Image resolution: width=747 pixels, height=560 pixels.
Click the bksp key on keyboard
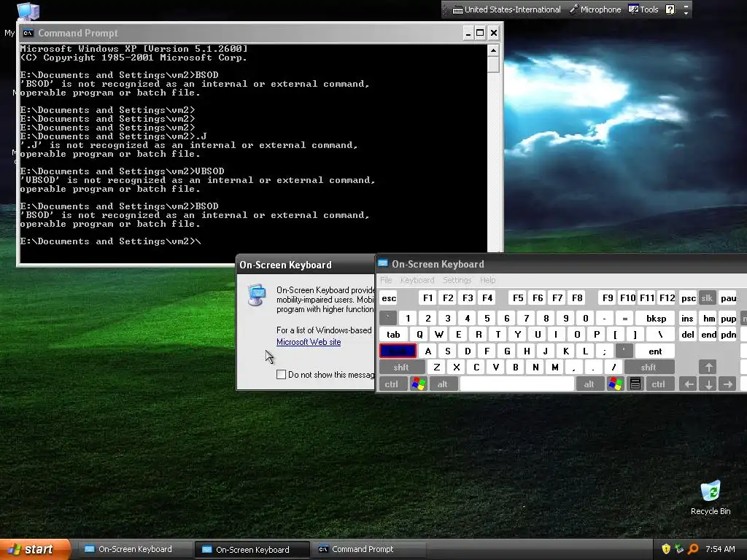(x=656, y=318)
